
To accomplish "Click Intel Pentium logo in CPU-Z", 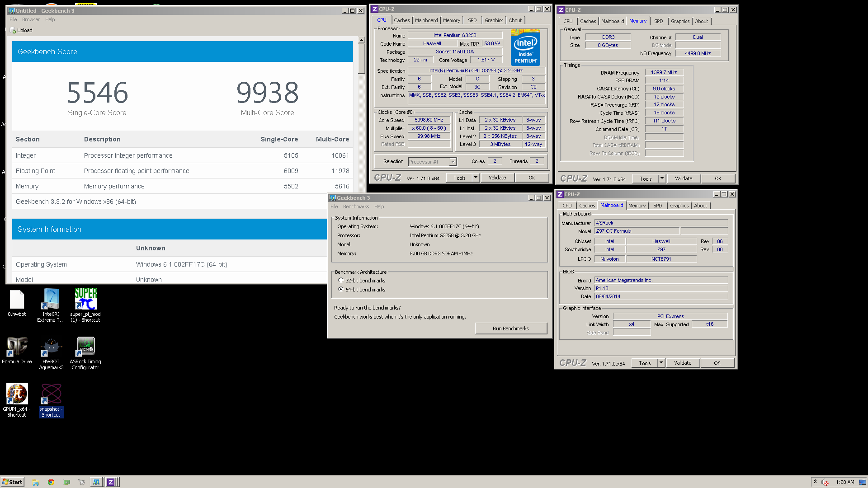I will click(x=525, y=47).
